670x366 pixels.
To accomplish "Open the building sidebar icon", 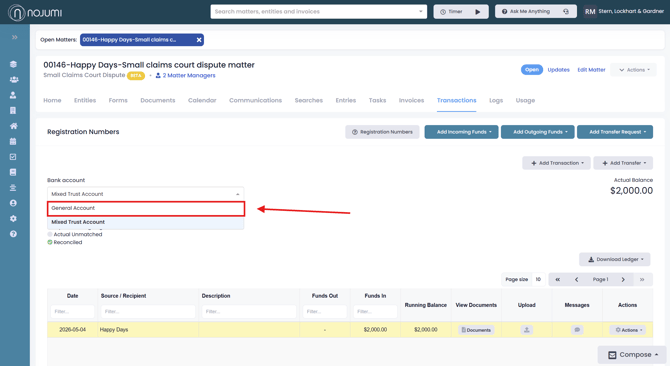I will tap(13, 111).
